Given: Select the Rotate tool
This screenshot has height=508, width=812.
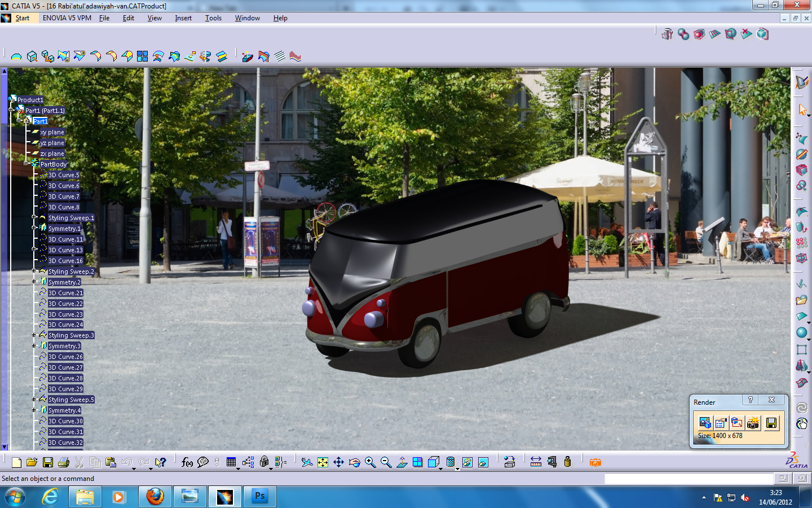Looking at the screenshot, I should (355, 462).
